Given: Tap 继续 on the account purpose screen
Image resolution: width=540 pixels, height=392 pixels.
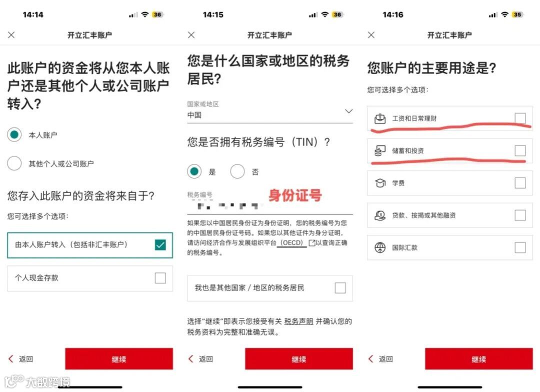Looking at the screenshot, I should pyautogui.click(x=478, y=359).
